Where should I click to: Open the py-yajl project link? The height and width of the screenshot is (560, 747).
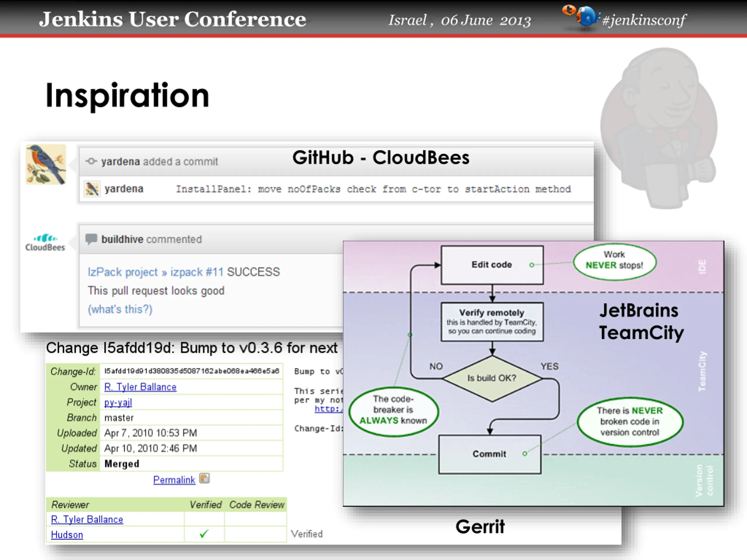point(118,402)
